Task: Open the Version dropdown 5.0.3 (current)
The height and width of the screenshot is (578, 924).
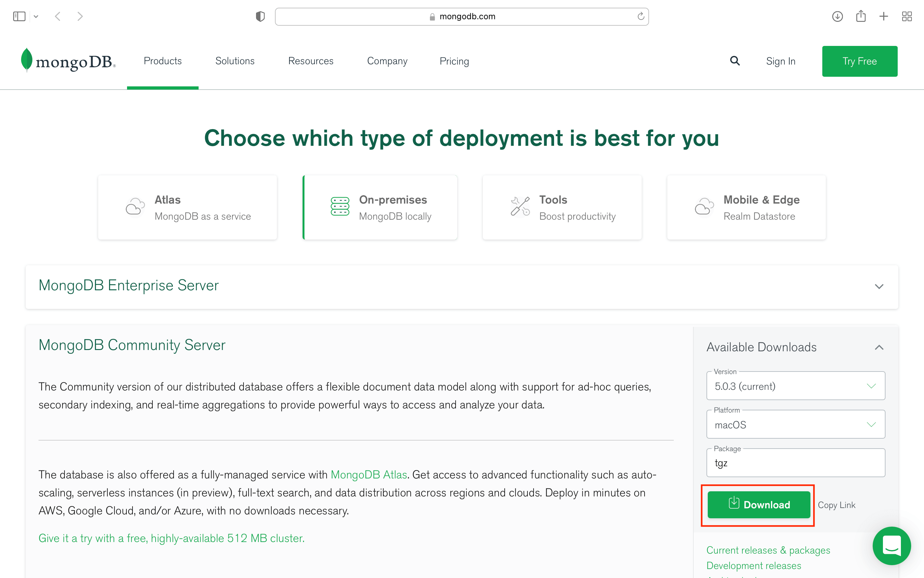Action: point(796,386)
